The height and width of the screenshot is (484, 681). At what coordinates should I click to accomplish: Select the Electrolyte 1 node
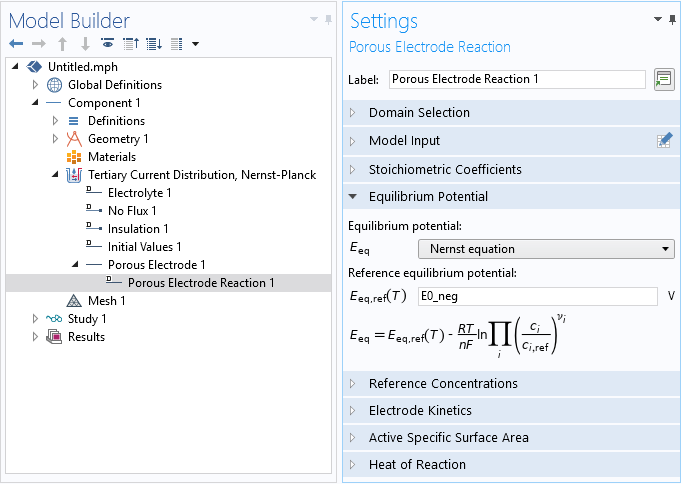pos(139,193)
